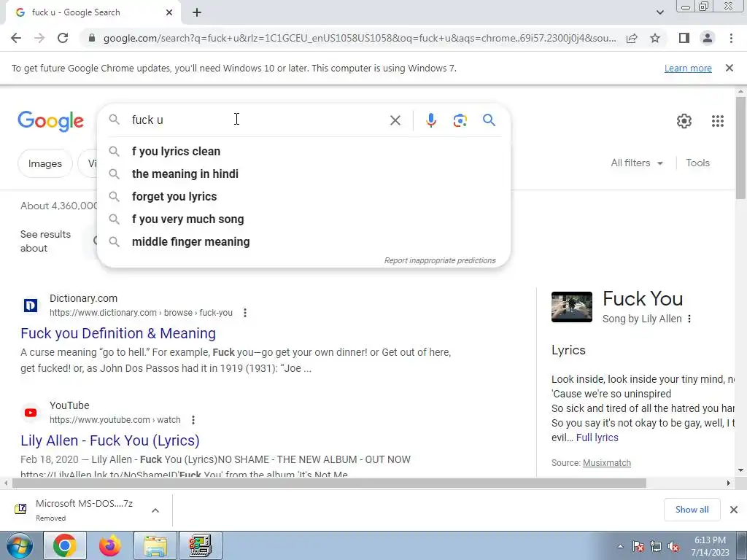
Task: Click Dictionary.com favicon
Action: tap(31, 306)
